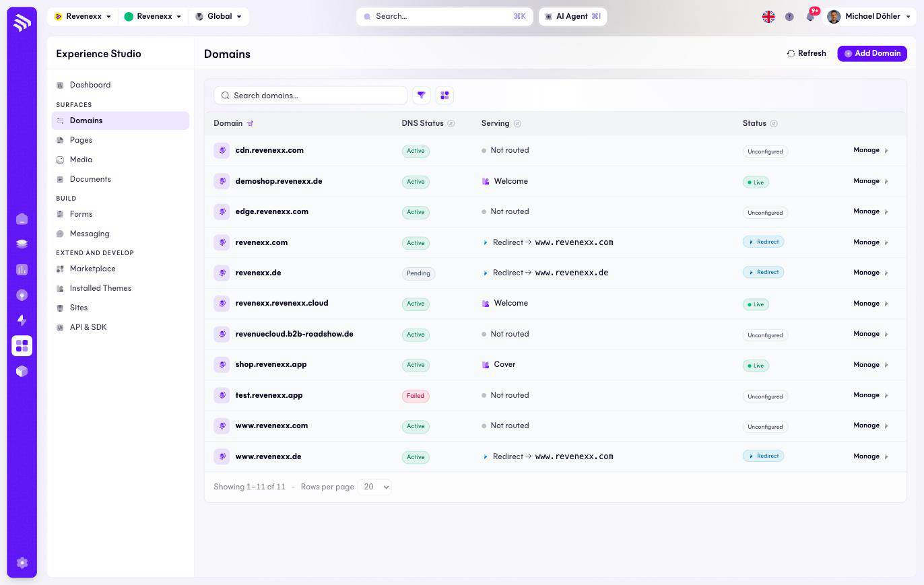This screenshot has width=924, height=585.
Task: Open the lightning bolt rail icon
Action: (22, 320)
